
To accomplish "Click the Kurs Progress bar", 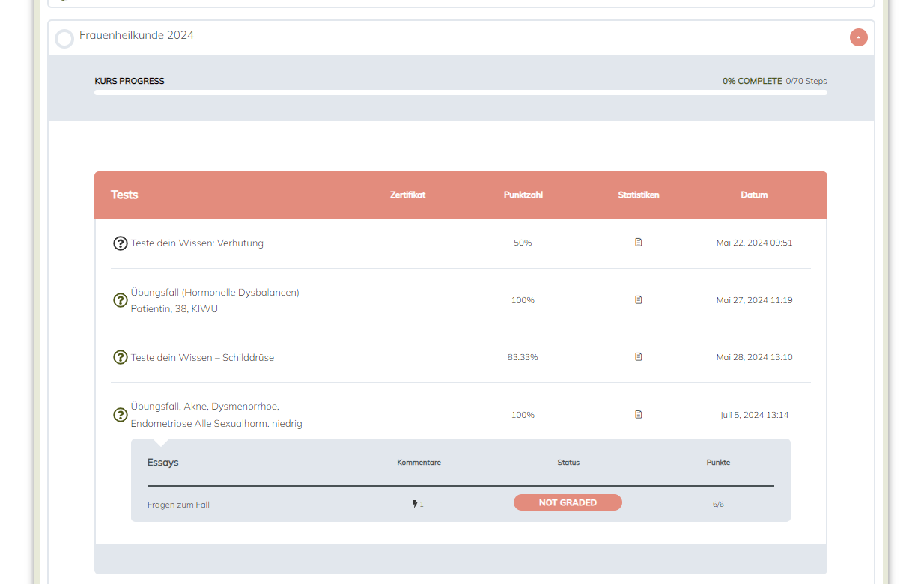I will [461, 93].
